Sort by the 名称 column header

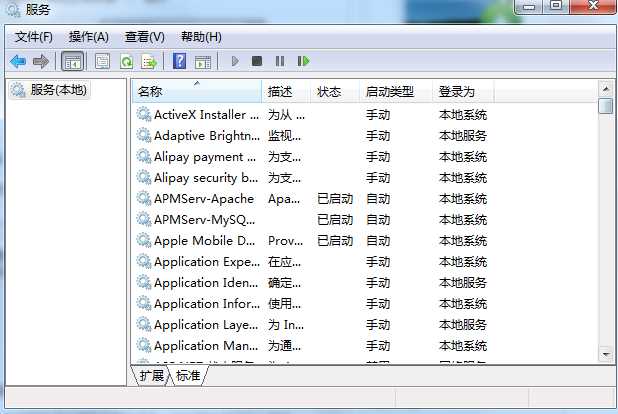(197, 91)
